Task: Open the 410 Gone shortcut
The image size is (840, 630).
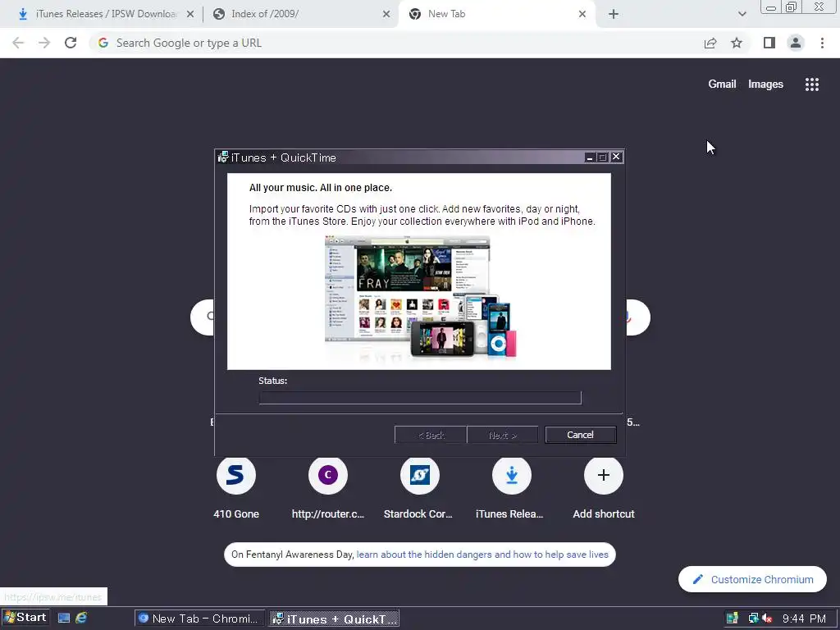Action: (236, 487)
